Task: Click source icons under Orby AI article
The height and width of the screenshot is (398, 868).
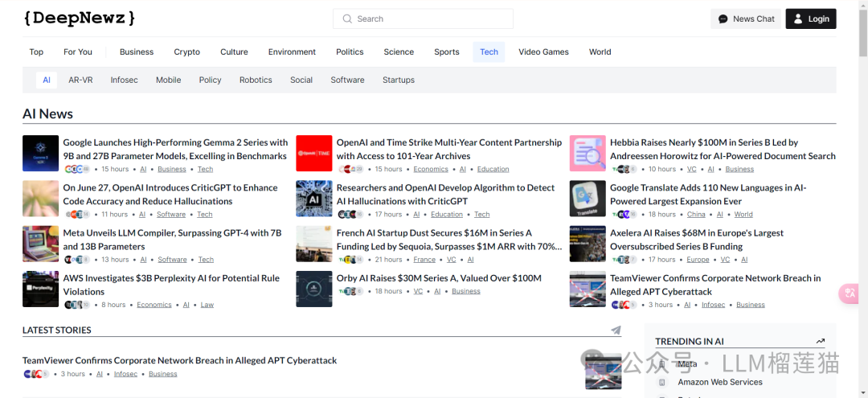Action: pyautogui.click(x=350, y=291)
